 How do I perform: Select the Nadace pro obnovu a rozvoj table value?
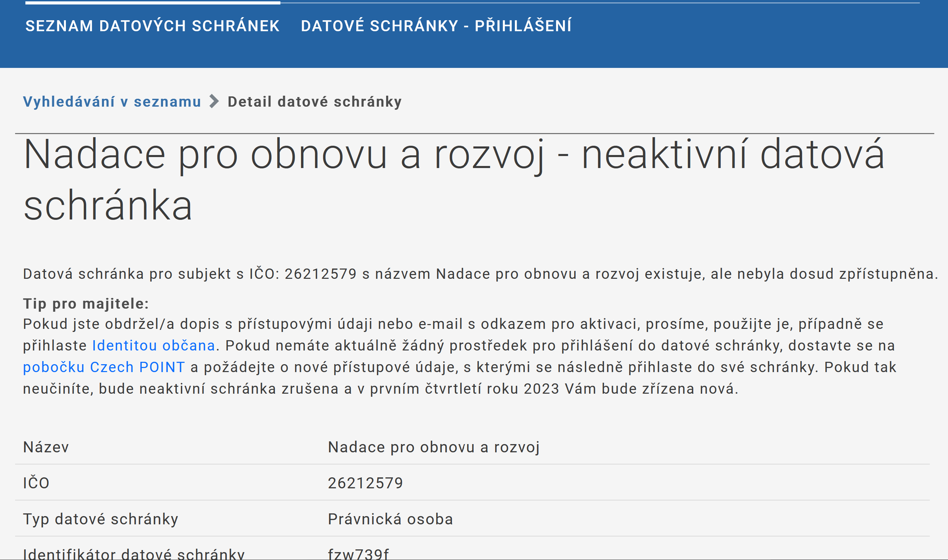(433, 447)
